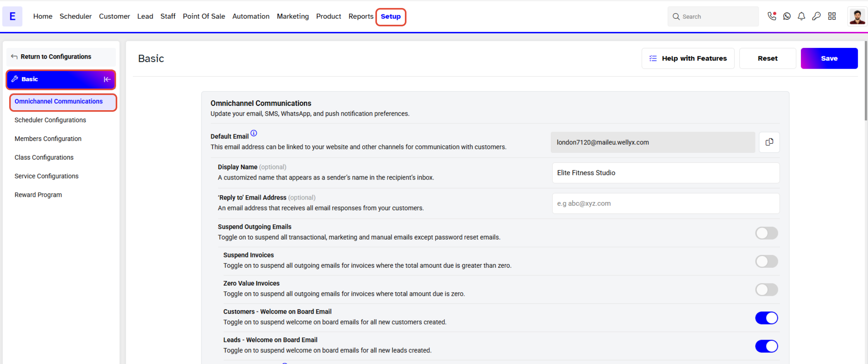Open the Product menu

[329, 16]
